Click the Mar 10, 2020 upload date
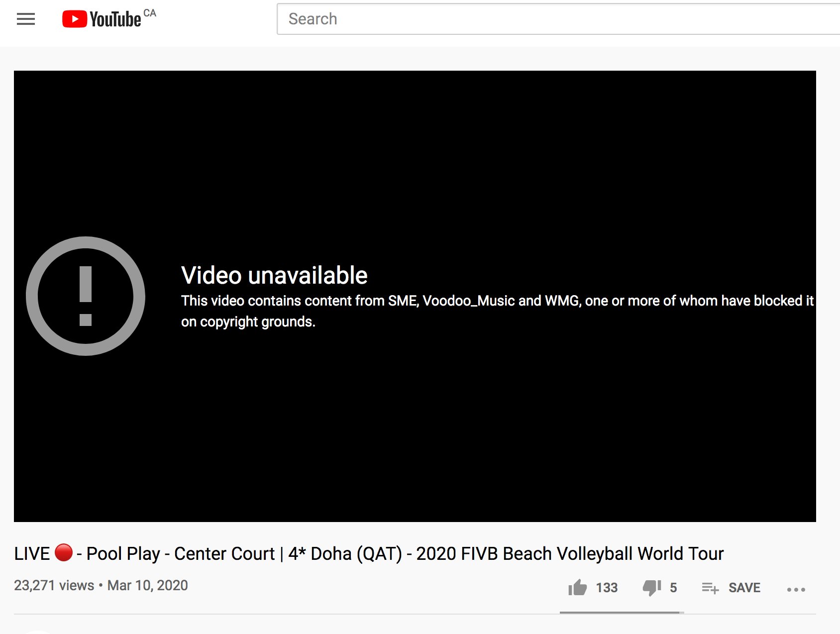840x634 pixels. click(x=148, y=585)
